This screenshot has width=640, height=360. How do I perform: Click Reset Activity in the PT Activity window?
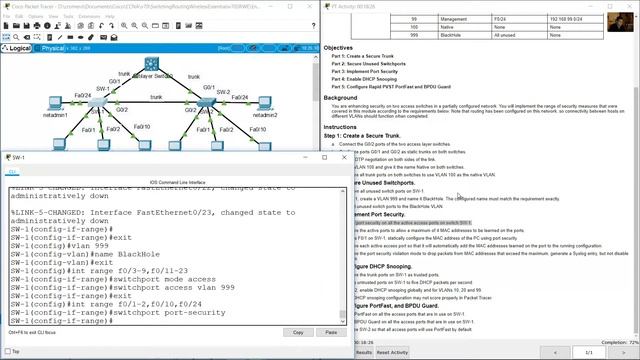392,352
